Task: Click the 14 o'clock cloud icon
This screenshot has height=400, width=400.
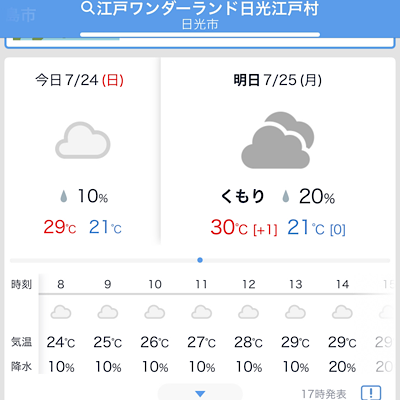Action: [342, 312]
